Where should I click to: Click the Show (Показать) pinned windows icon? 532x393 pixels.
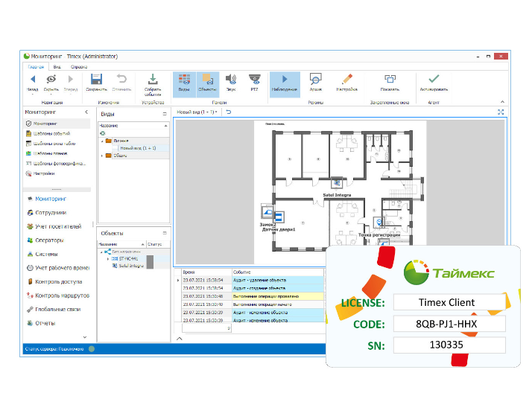point(390,80)
